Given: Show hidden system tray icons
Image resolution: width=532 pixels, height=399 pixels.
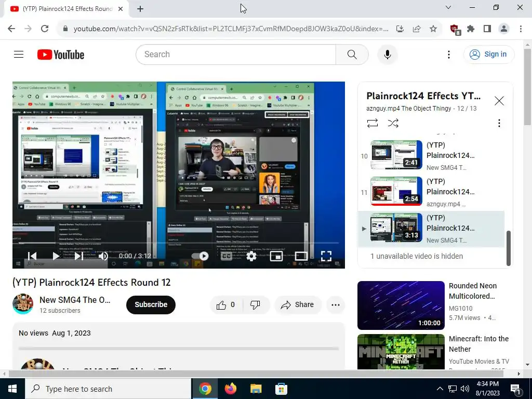Looking at the screenshot, I should pos(440,389).
